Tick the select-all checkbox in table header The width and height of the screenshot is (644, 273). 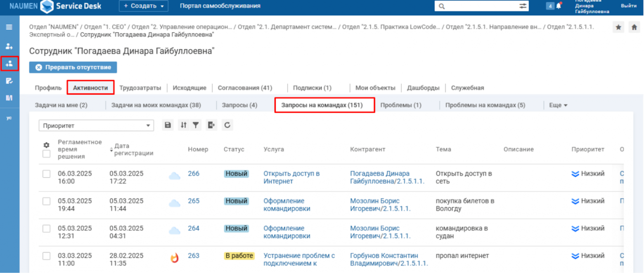(47, 154)
